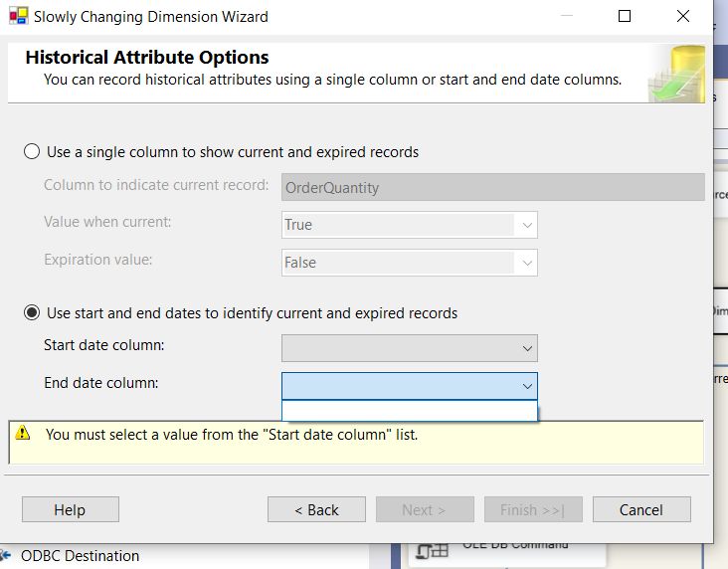The width and height of the screenshot is (728, 569).
Task: Select the single column radio option
Action: (x=32, y=152)
